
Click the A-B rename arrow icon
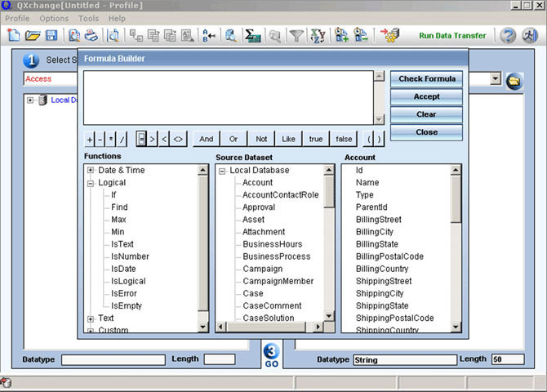[209, 36]
